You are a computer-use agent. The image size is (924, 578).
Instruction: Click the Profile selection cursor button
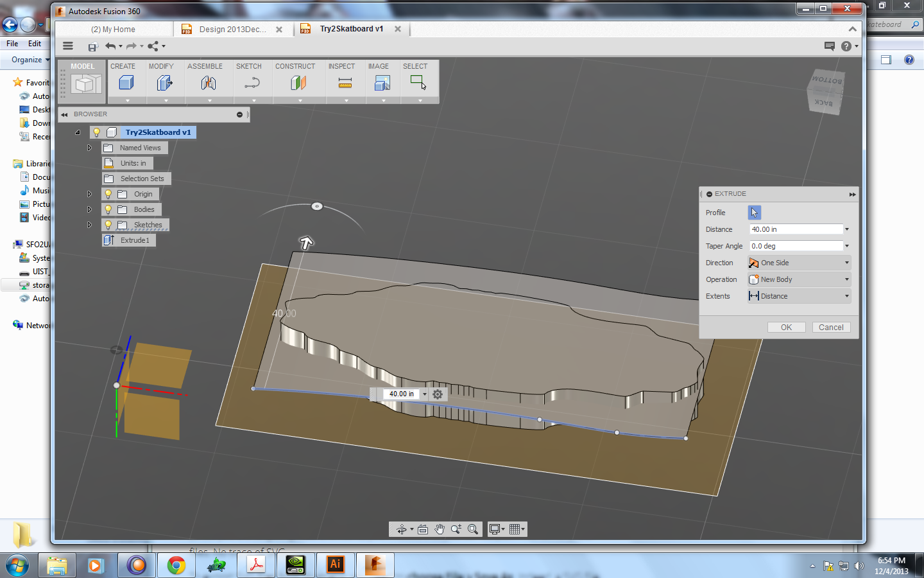[755, 213]
